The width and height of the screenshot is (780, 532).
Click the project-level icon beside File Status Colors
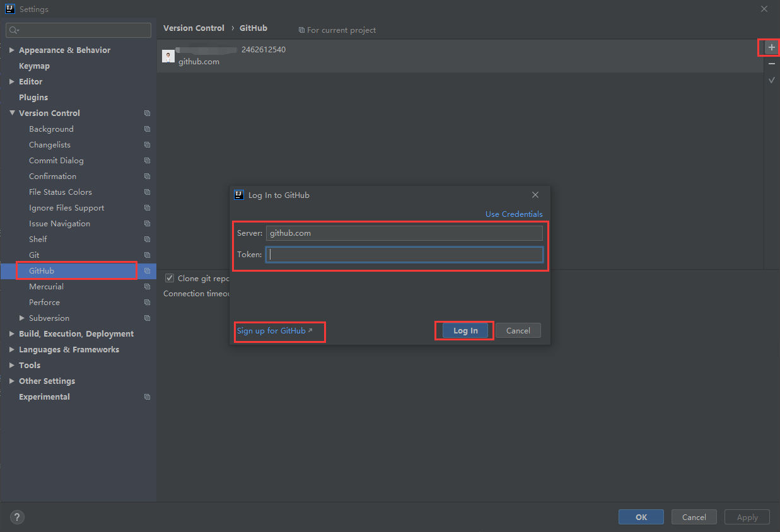[147, 192]
